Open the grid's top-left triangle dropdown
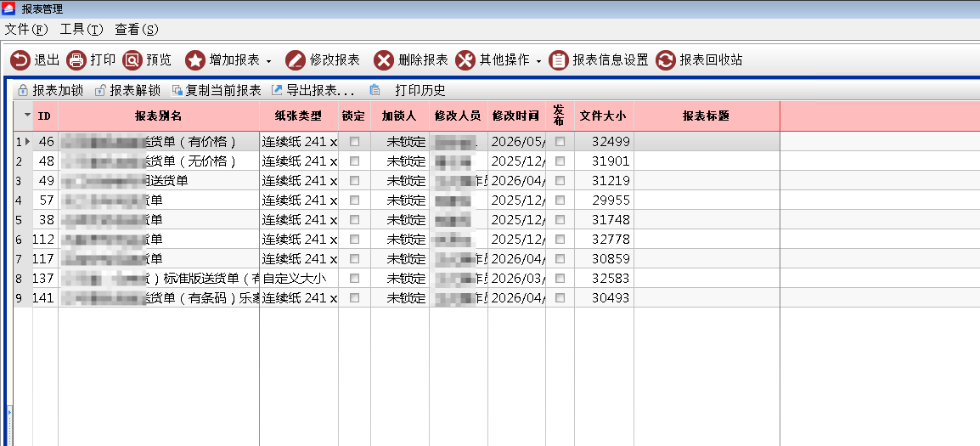 27,115
